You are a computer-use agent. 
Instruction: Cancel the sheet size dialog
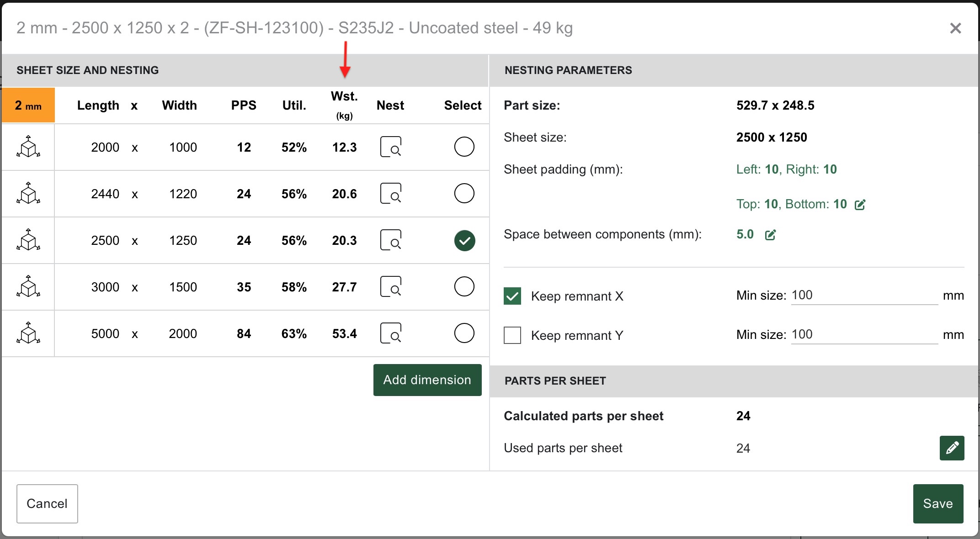(x=47, y=503)
